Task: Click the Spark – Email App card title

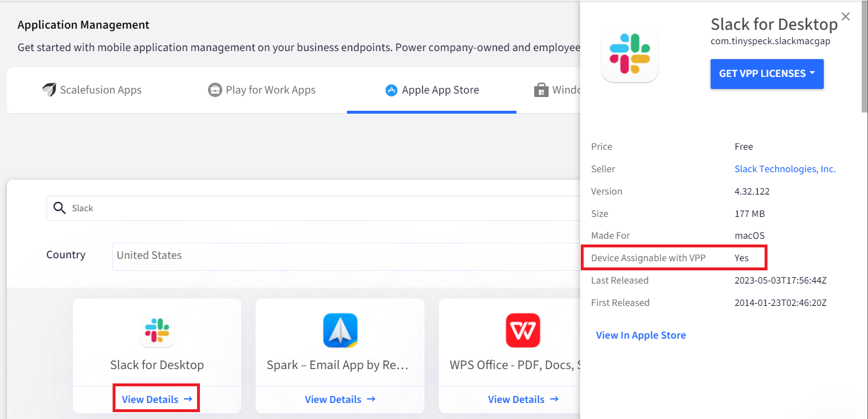Action: (338, 365)
